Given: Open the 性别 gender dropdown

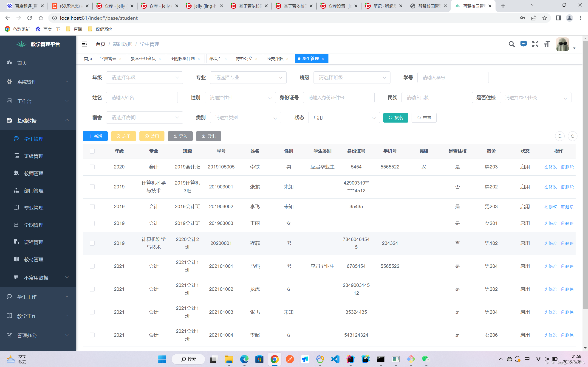Looking at the screenshot, I should coord(240,98).
